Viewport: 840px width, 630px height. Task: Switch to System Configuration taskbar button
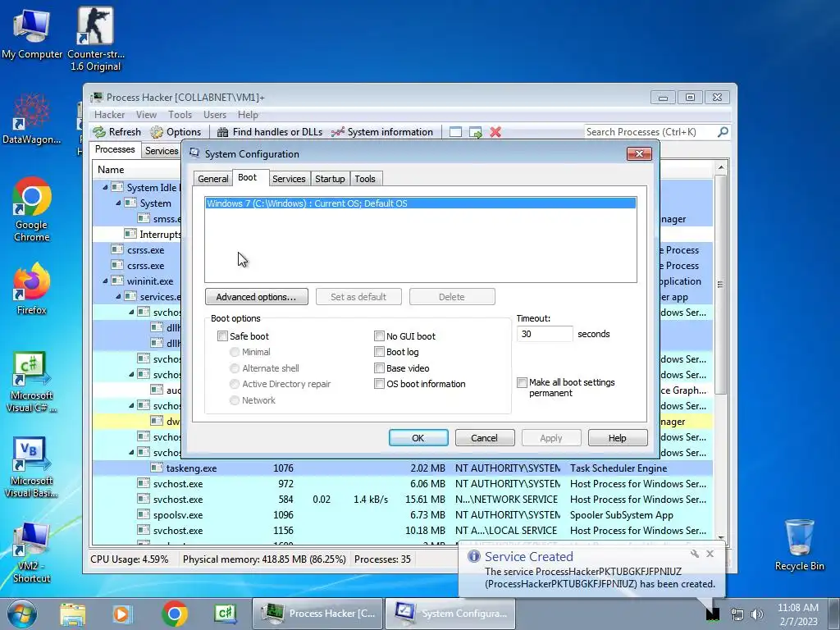(x=450, y=614)
